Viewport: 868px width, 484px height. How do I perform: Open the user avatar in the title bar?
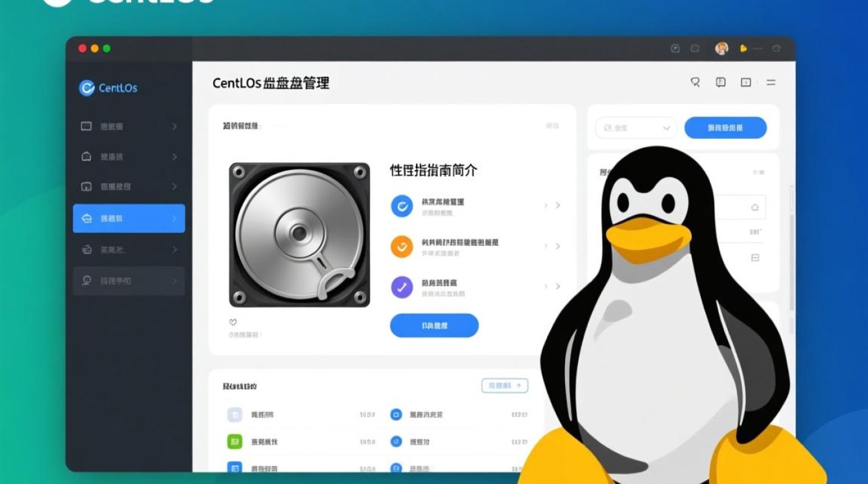pos(722,48)
